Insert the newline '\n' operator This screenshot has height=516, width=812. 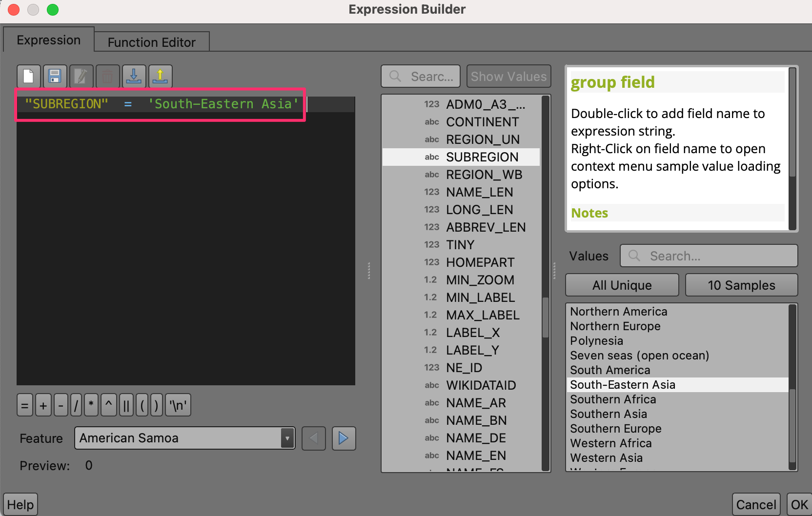(x=178, y=405)
